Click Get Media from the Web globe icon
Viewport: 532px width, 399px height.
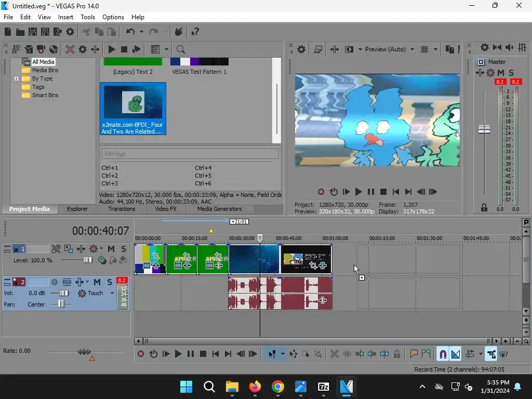[x=54, y=49]
